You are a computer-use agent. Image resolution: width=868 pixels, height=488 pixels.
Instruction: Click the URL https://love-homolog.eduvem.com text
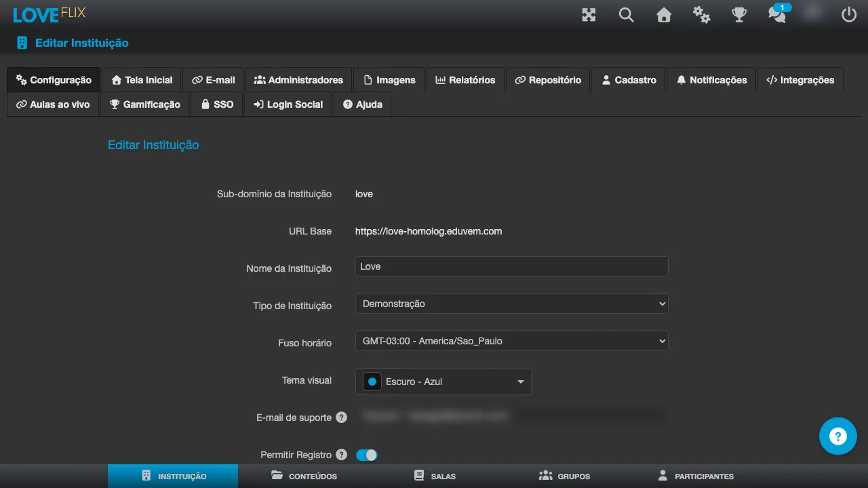(x=429, y=231)
